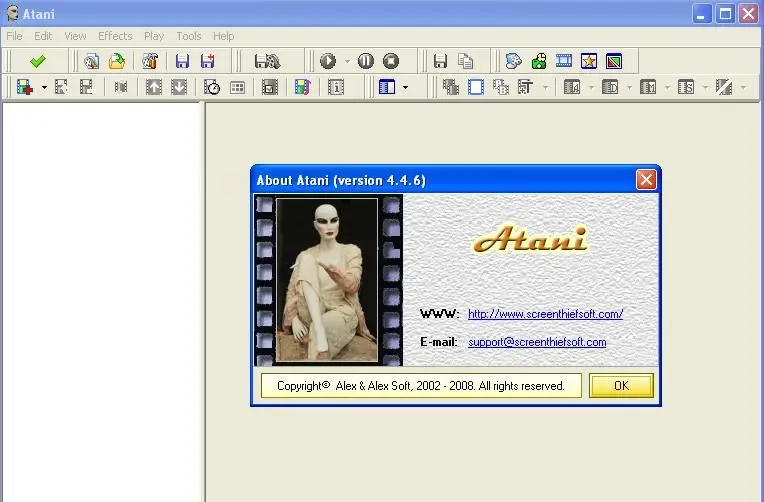Click the film frame with cursor icon

click(x=61, y=87)
